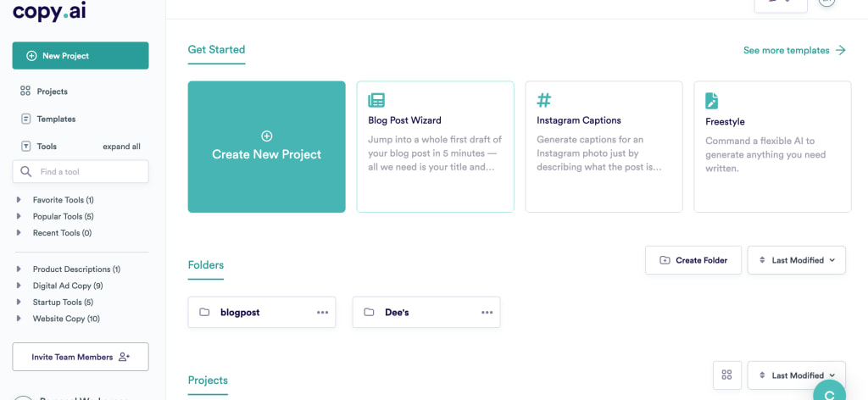The image size is (868, 400).
Task: Click the plus icon in New Project button
Action: 31,56
